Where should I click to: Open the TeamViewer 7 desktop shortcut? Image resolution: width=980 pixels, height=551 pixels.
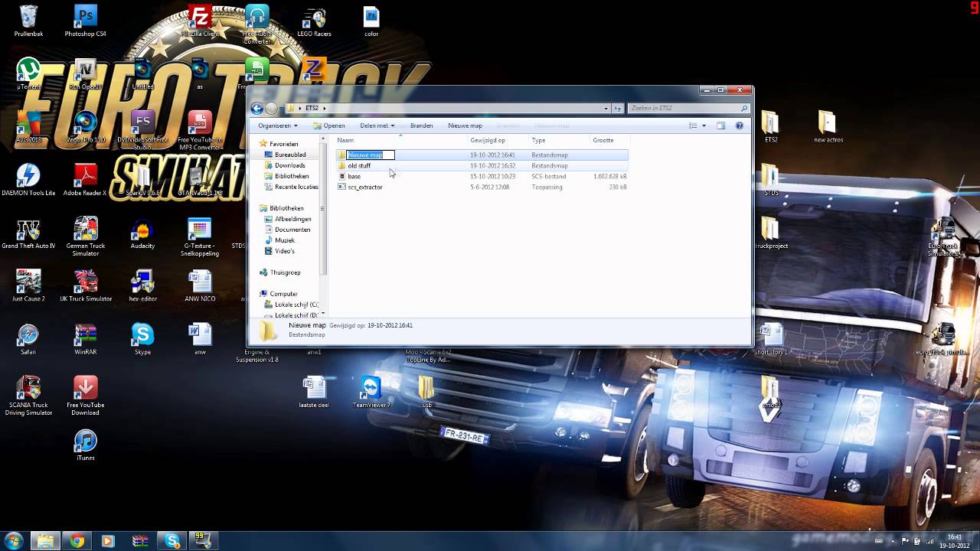click(x=371, y=392)
